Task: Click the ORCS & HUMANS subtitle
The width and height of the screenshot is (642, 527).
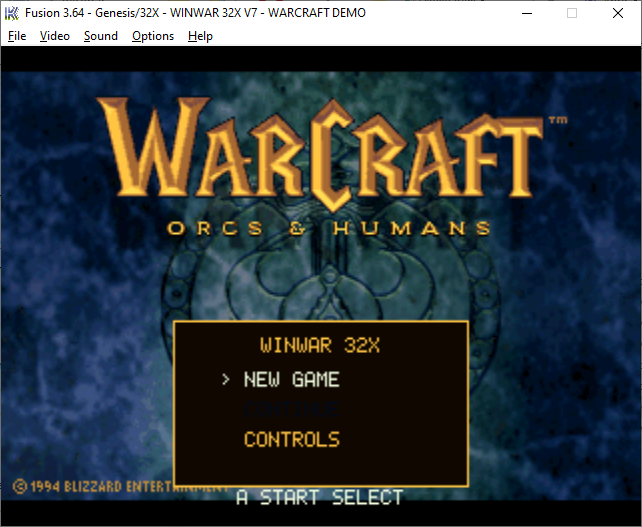Action: coord(329,228)
